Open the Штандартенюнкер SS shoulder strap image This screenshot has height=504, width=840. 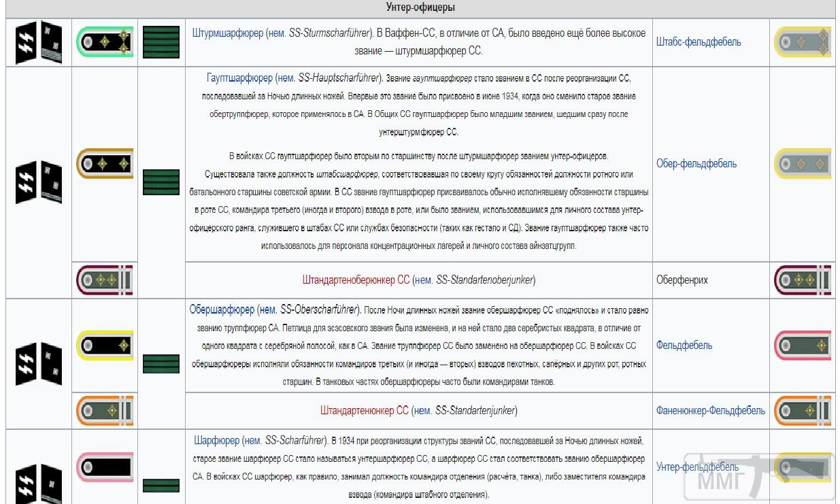click(105, 411)
